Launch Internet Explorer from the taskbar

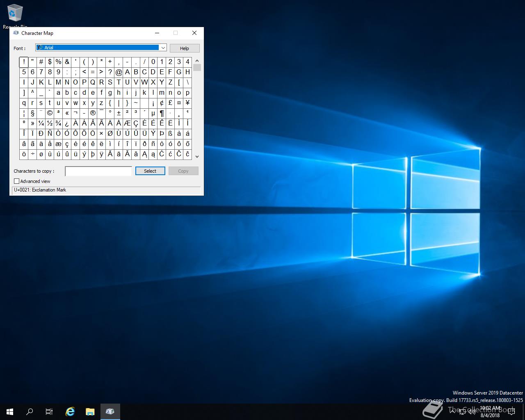[x=70, y=411]
